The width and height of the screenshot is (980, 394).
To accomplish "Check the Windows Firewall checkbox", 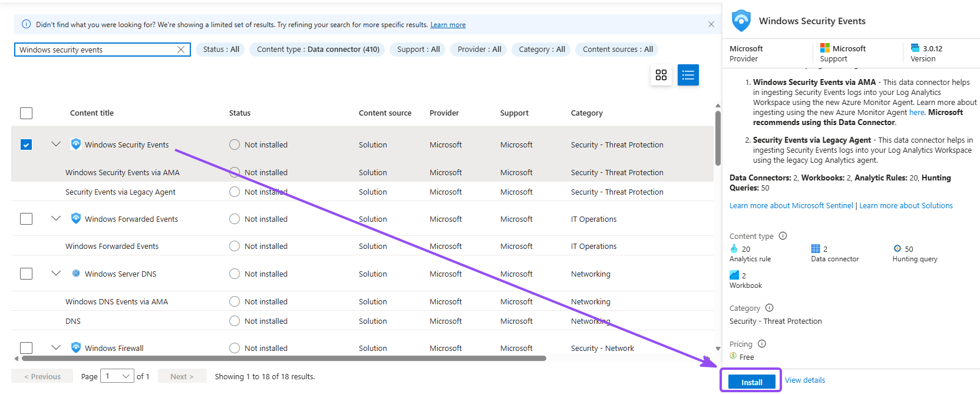I will point(26,348).
